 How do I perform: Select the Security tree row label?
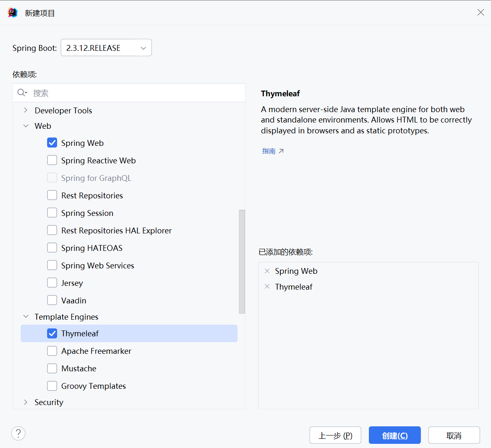click(49, 402)
